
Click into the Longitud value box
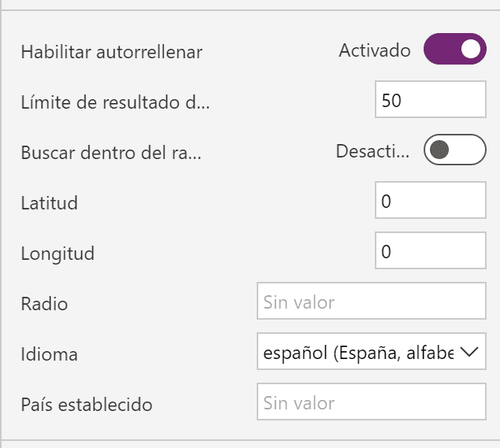click(x=431, y=250)
